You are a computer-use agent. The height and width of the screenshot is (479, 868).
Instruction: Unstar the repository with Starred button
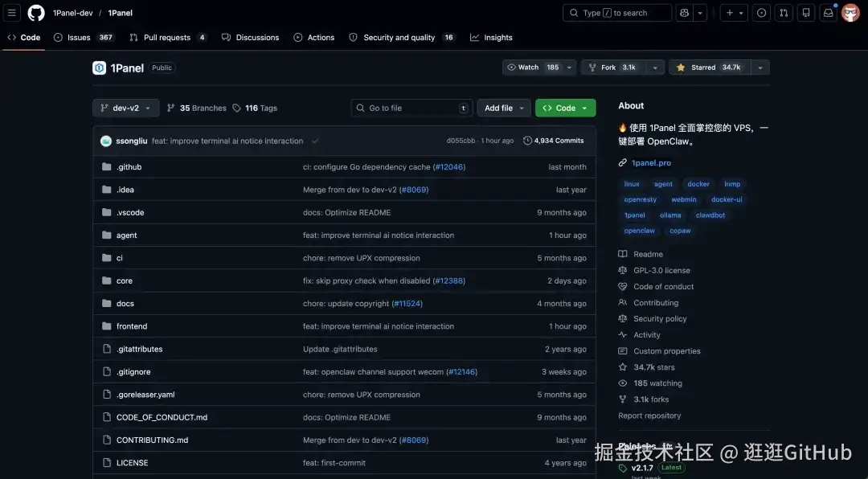point(709,68)
